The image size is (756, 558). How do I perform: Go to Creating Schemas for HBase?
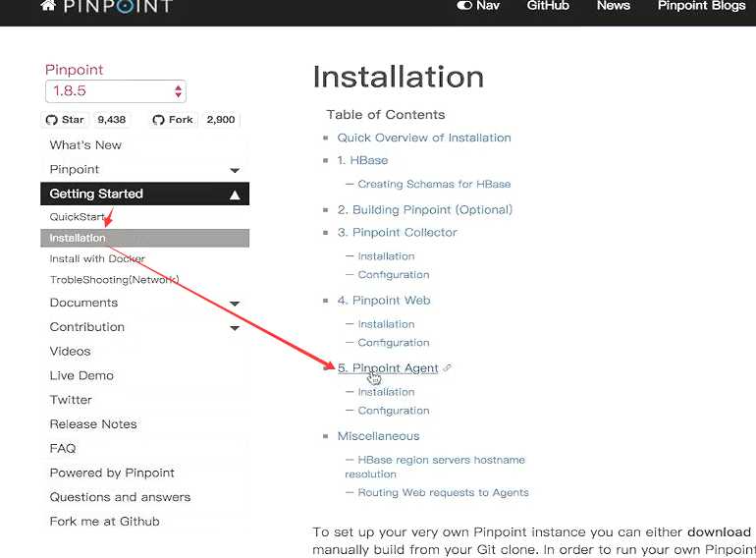pyautogui.click(x=434, y=185)
